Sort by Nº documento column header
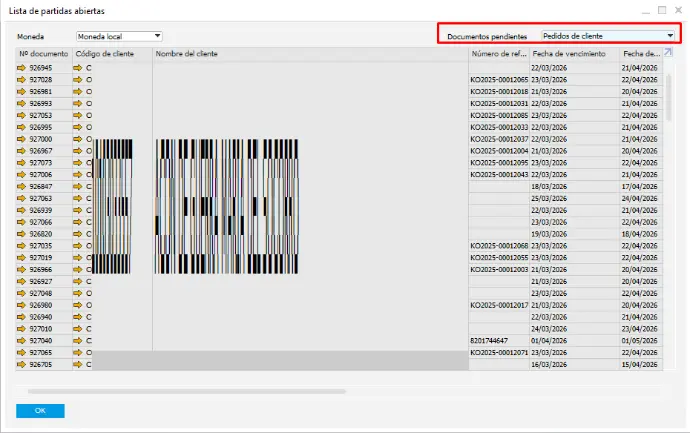 (43, 53)
